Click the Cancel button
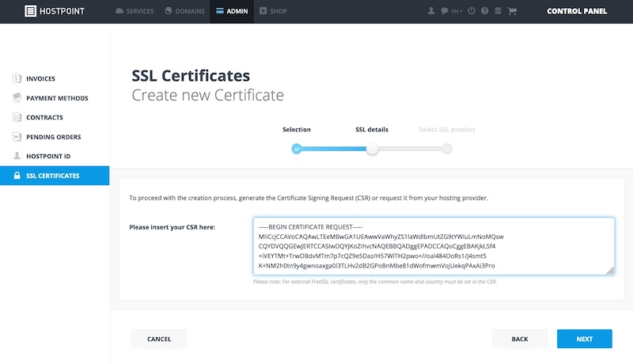This screenshot has width=633, height=364. (x=159, y=339)
